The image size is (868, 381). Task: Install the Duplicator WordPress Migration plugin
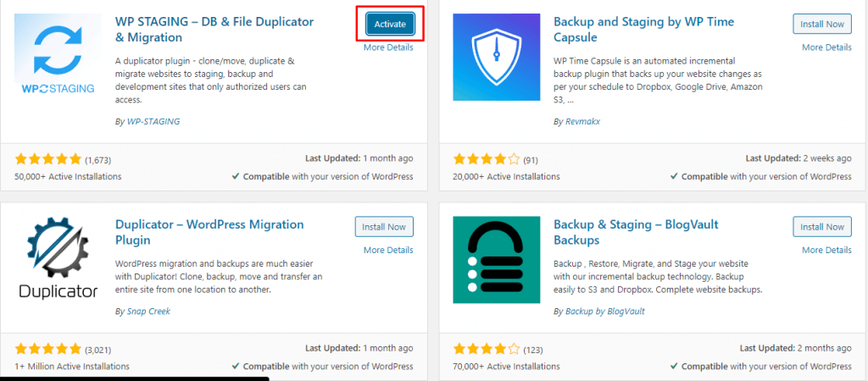[x=384, y=227]
